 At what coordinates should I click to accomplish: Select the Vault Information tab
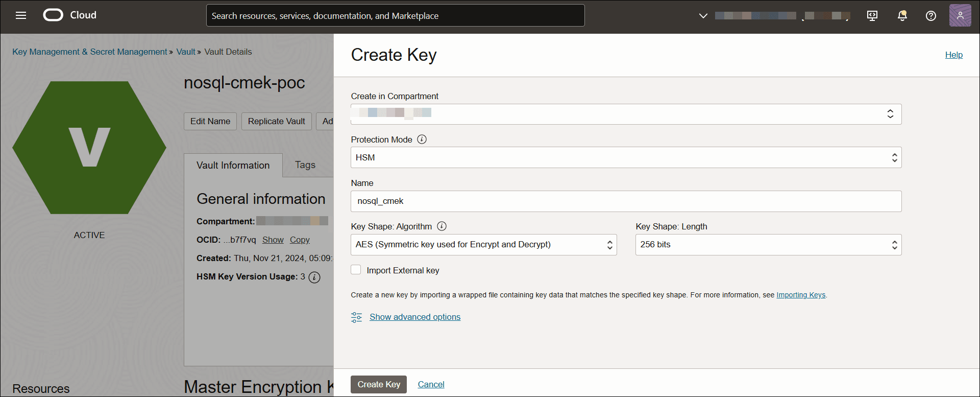point(233,166)
